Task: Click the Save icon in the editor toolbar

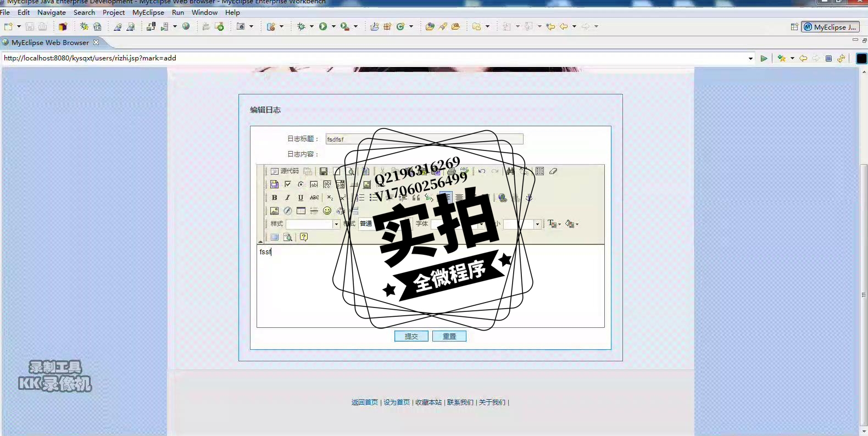Action: click(x=324, y=171)
